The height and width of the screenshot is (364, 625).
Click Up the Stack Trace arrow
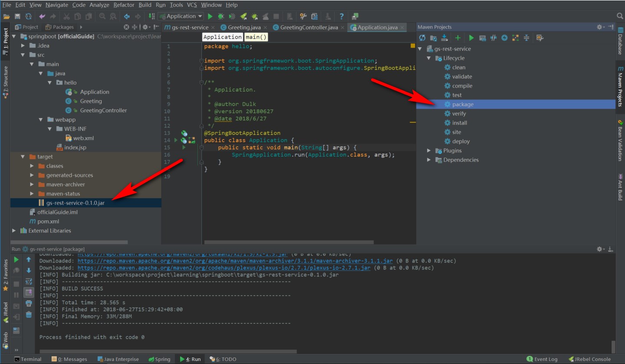pos(29,259)
